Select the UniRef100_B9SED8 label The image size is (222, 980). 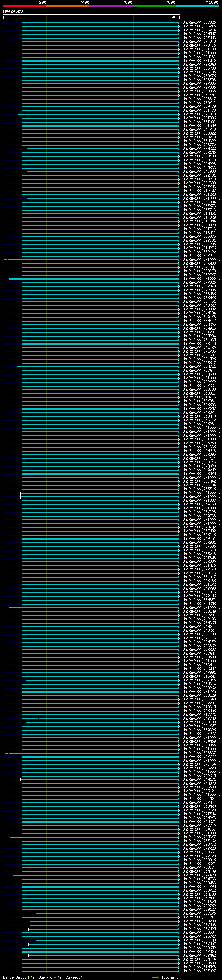(199, 80)
